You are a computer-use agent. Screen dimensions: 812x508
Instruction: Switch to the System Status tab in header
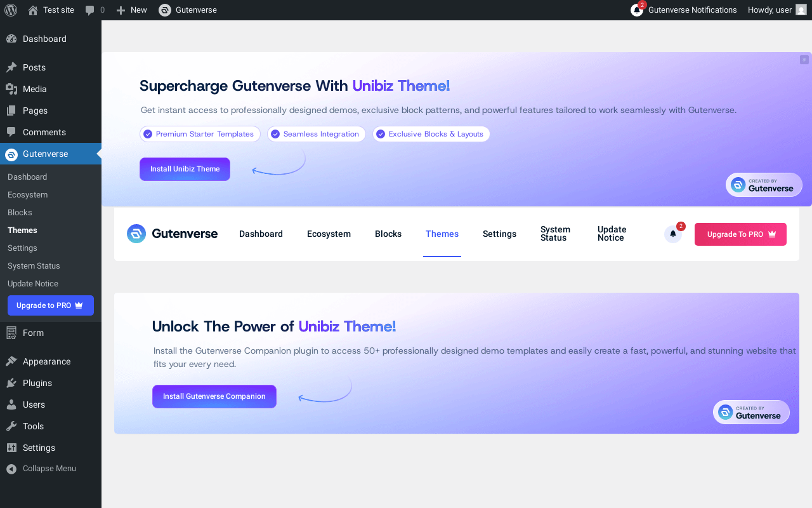tap(555, 234)
